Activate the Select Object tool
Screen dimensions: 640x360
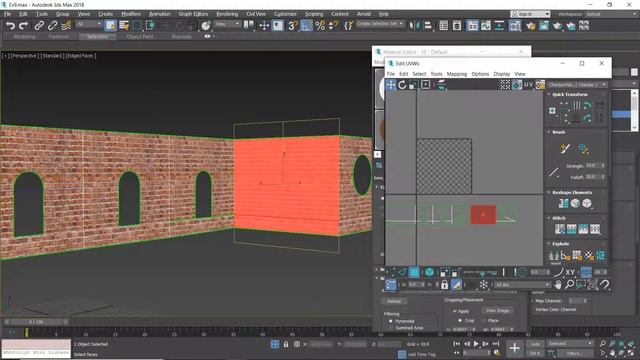point(111,26)
